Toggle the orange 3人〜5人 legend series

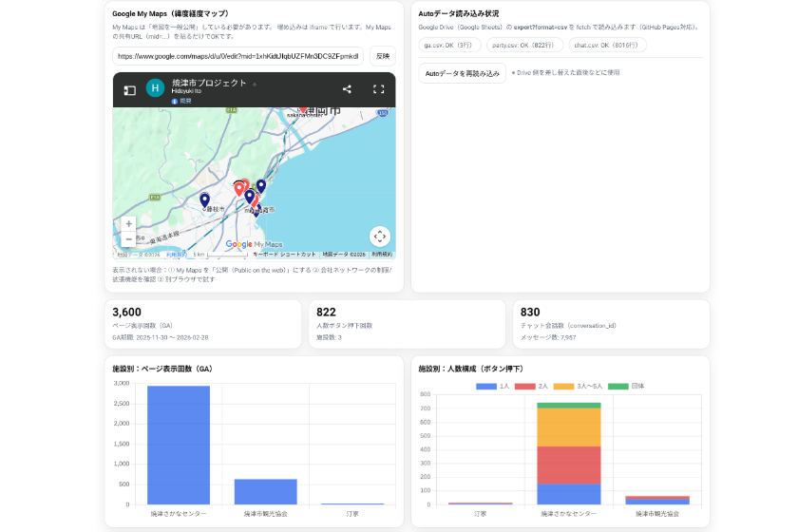[x=578, y=387]
